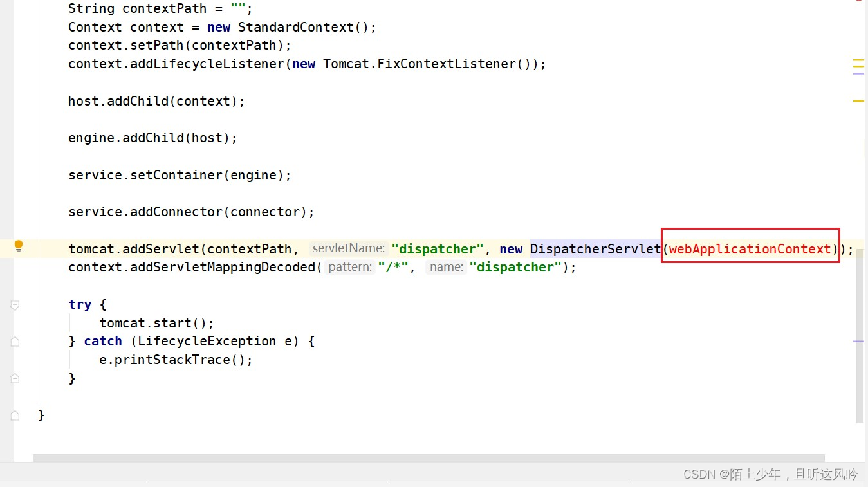Click the name: parameter hint

(445, 267)
